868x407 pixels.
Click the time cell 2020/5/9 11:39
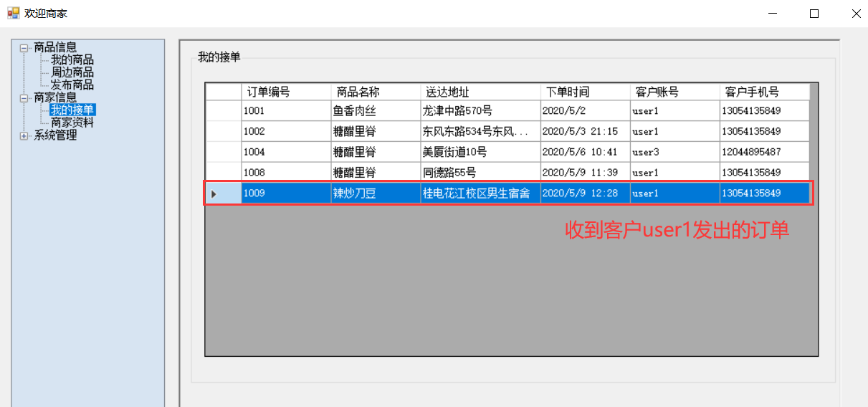pyautogui.click(x=585, y=173)
